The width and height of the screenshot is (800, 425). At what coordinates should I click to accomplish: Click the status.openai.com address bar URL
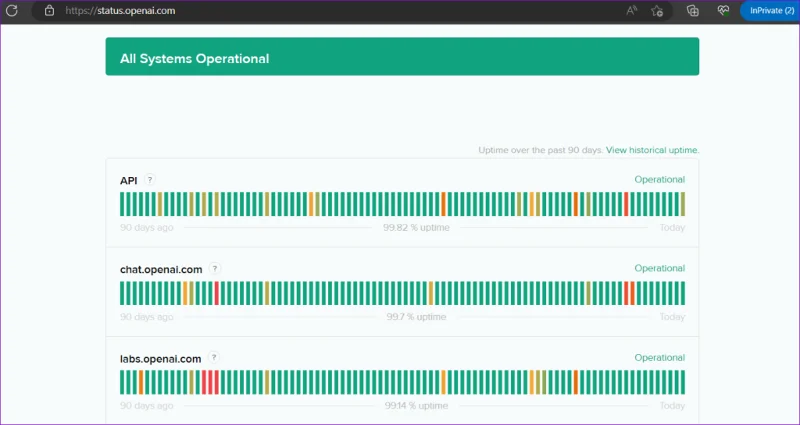[x=120, y=10]
